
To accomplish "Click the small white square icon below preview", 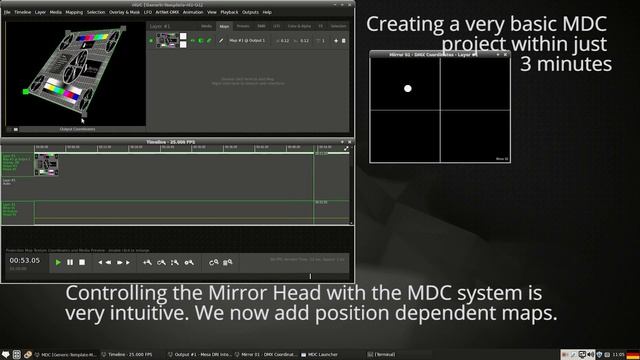I will tap(16, 129).
